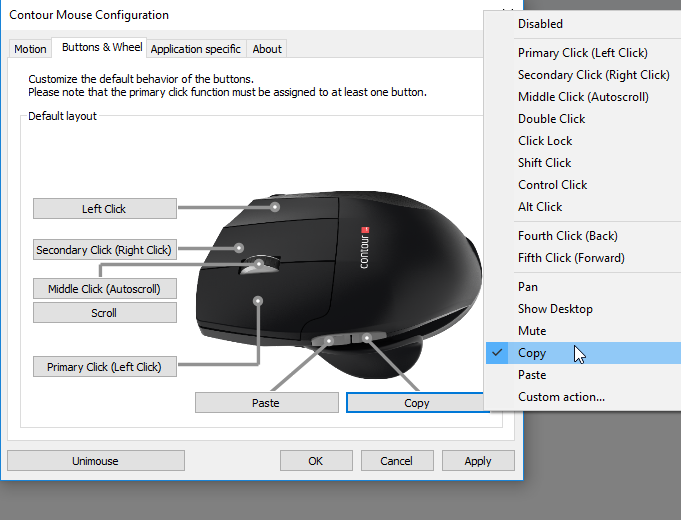The width and height of the screenshot is (681, 520).
Task: Choose Pan from the menu
Action: point(583,287)
